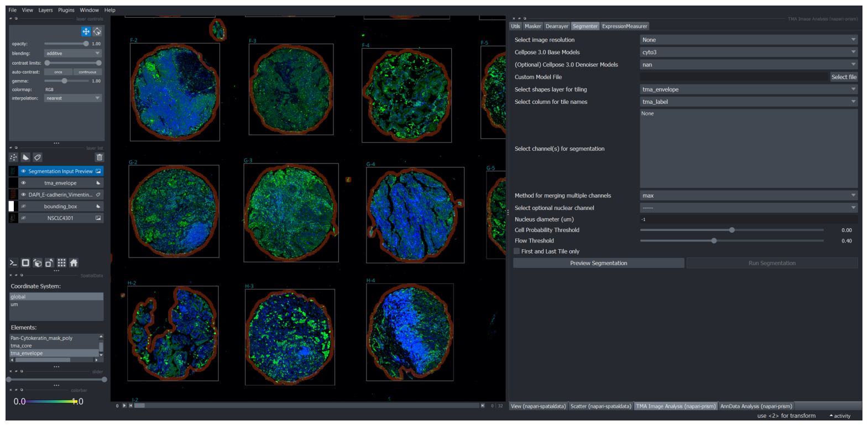Activate the transform mode icon
868x426 pixels.
point(97,31)
